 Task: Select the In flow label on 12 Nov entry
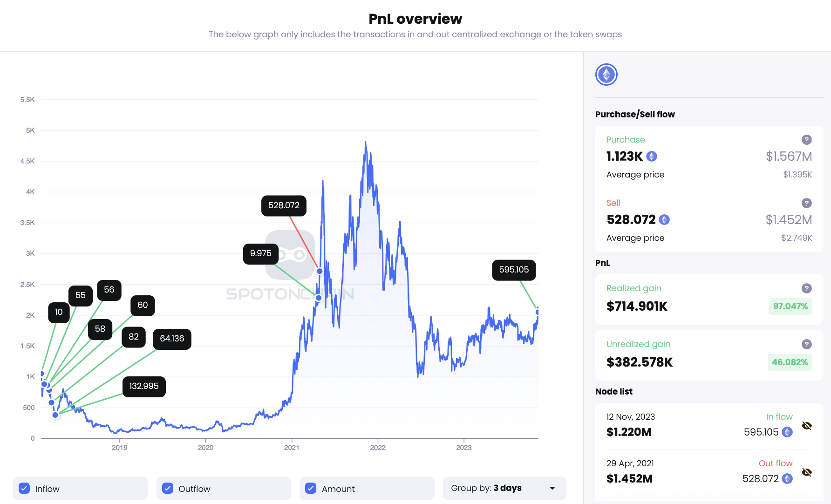pos(779,416)
